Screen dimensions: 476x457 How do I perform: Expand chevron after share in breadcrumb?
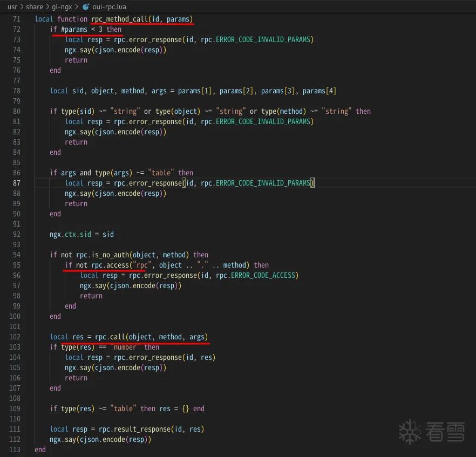coord(47,6)
